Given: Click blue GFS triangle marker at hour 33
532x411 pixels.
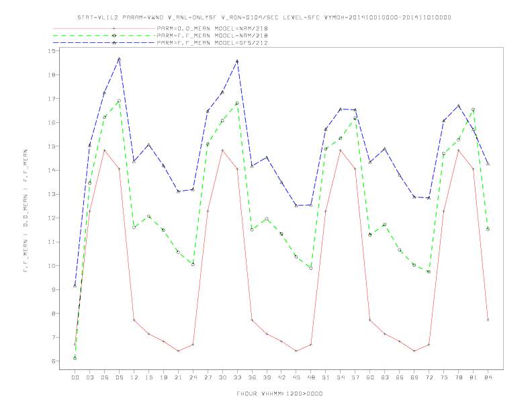Looking at the screenshot, I should point(237,61).
